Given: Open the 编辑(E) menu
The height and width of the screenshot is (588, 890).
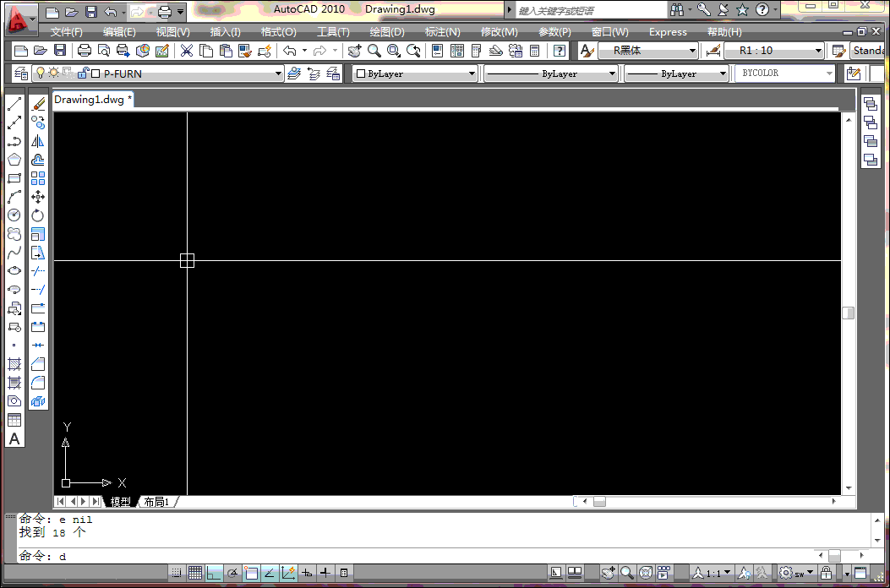Looking at the screenshot, I should point(119,32).
